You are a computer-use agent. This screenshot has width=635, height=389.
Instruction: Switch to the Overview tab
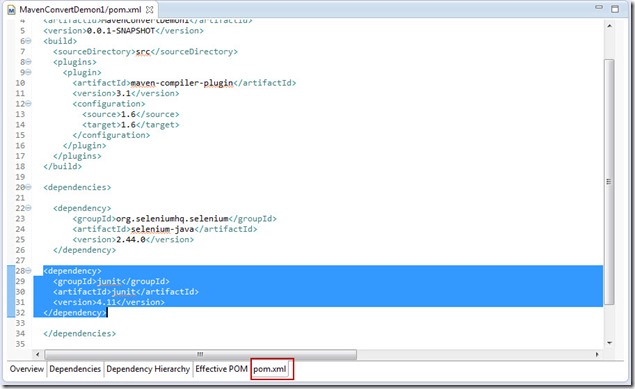[x=27, y=369]
